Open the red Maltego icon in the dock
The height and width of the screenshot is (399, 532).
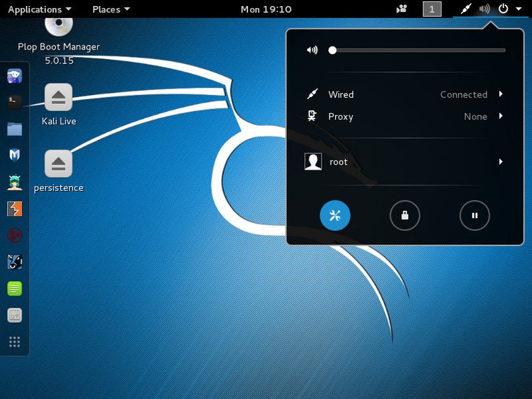pyautogui.click(x=15, y=235)
